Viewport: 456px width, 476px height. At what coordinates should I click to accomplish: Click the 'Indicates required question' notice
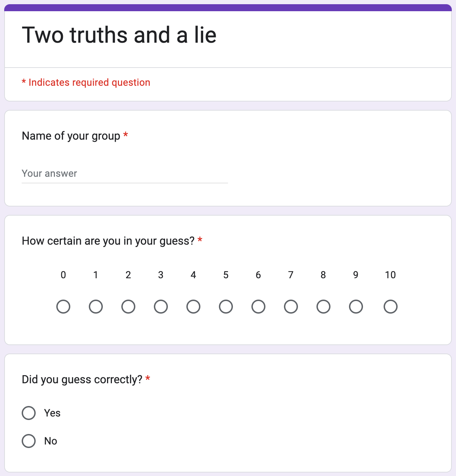(x=86, y=83)
